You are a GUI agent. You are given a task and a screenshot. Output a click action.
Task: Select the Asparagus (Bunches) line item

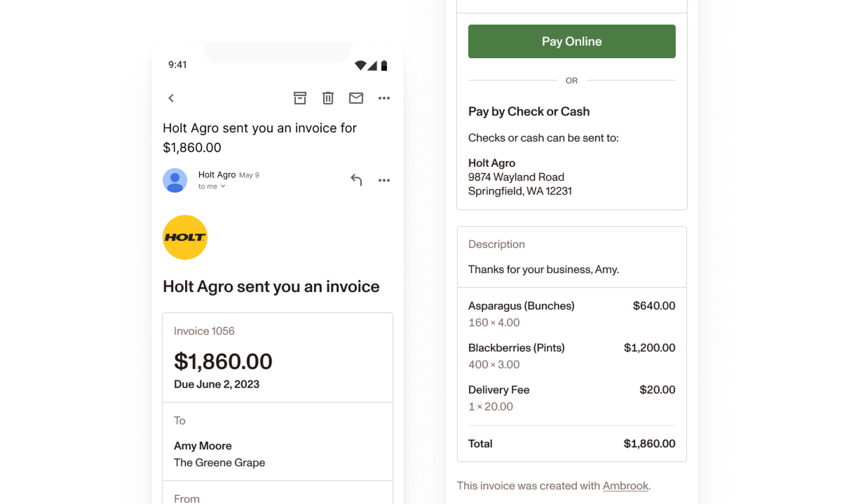click(521, 306)
